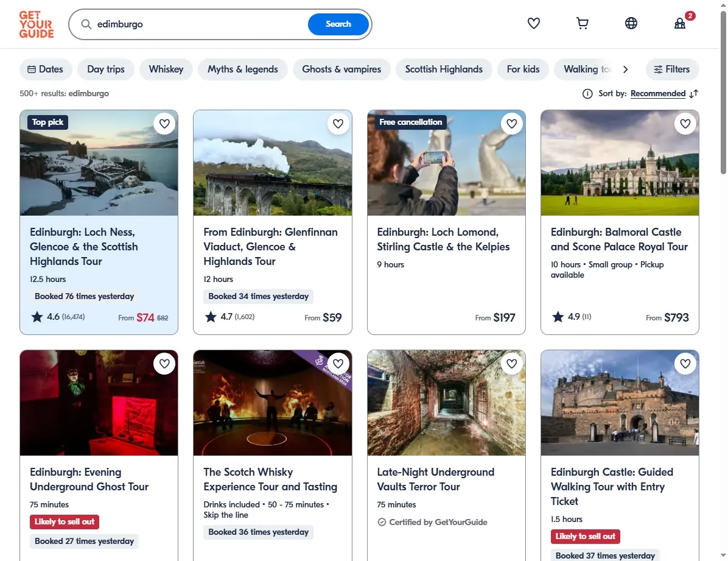Open Loch Lomond, Stirling Castle tour title
The height and width of the screenshot is (561, 728).
tap(443, 239)
